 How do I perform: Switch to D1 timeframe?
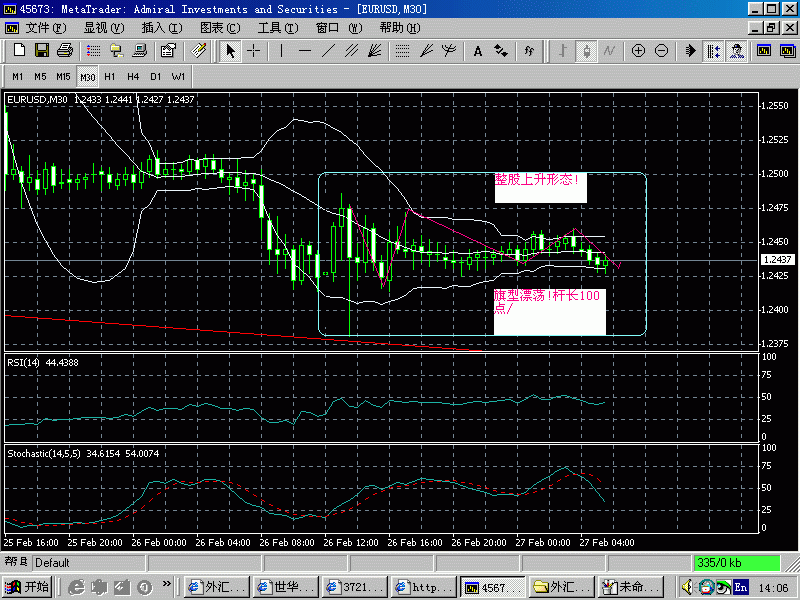tap(155, 77)
